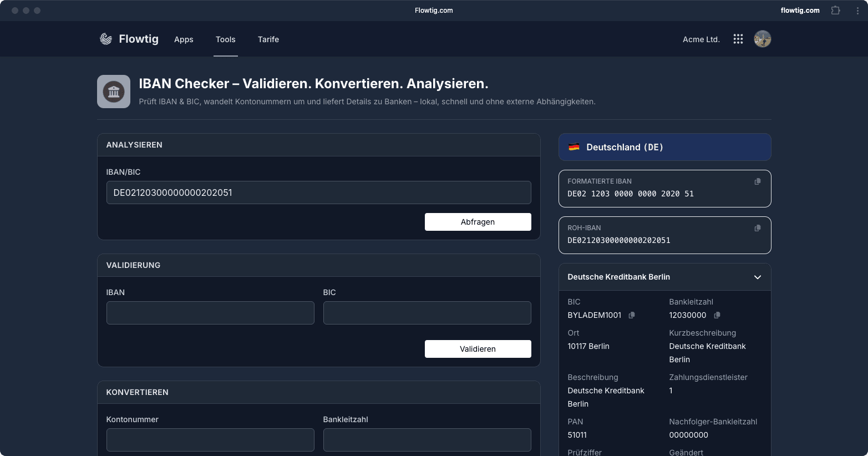Image resolution: width=868 pixels, height=456 pixels.
Task: Click the Kurzbeschreibung value Deutsche Kreditbank Berlin
Action: (x=708, y=353)
